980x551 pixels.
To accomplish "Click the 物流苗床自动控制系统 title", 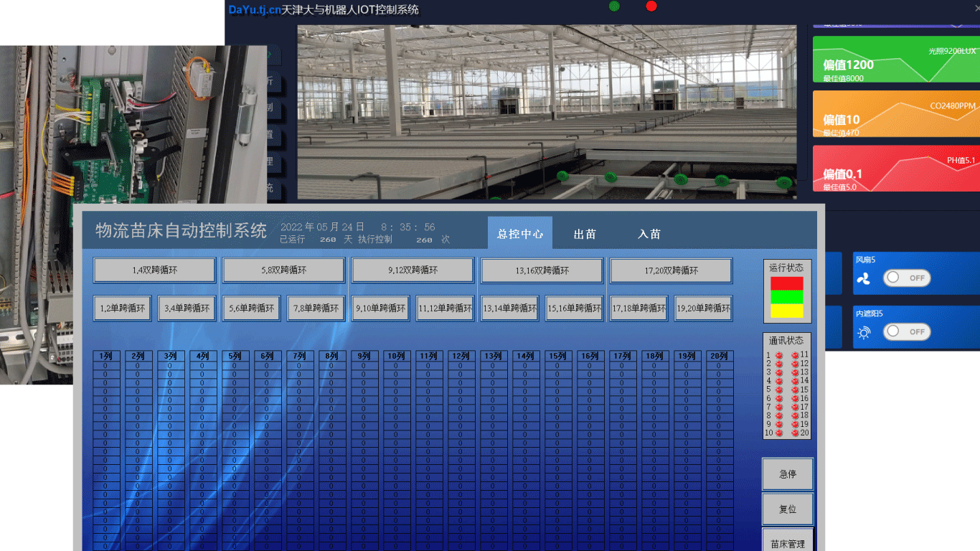I will point(181,230).
